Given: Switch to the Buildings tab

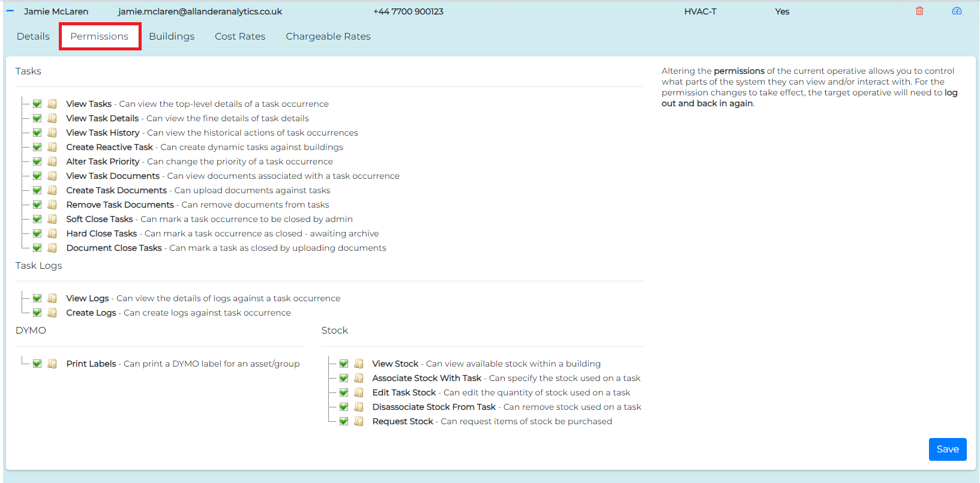Looking at the screenshot, I should (172, 37).
